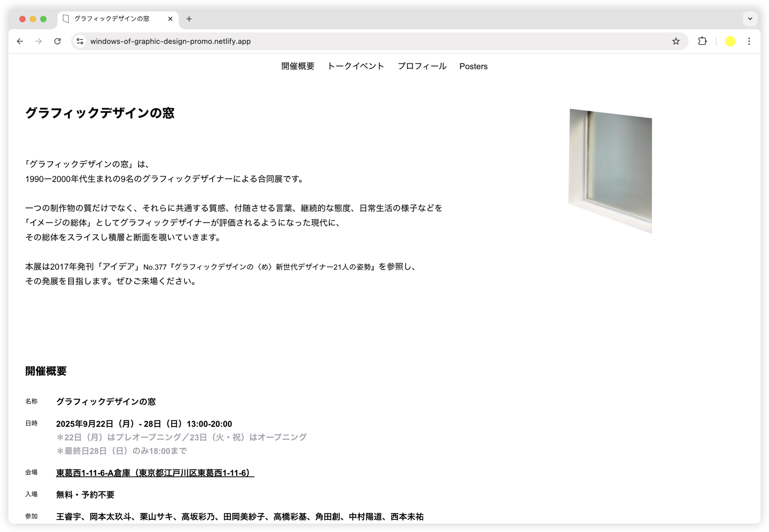Open the プロフィール navigation link
Screen dimensions: 769x532
click(422, 66)
